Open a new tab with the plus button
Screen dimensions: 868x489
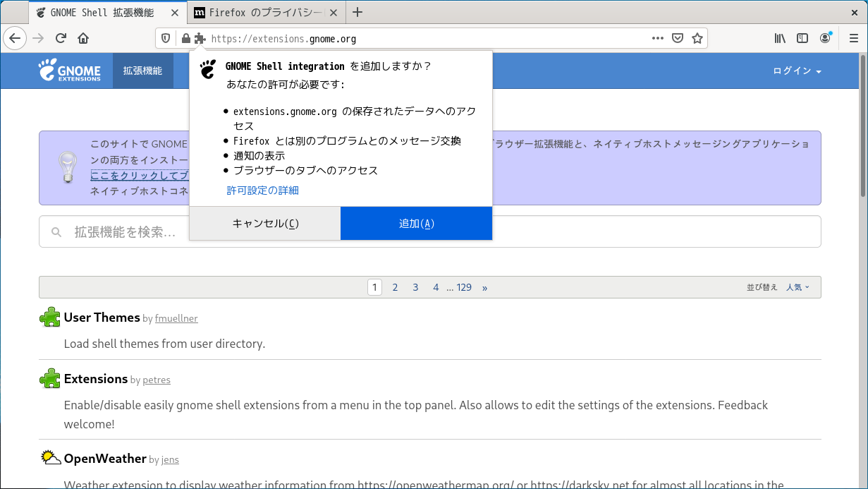point(357,12)
